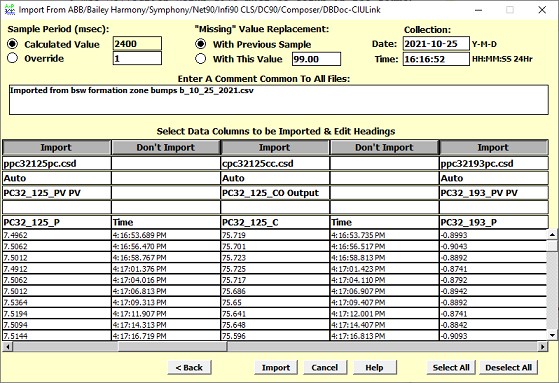This screenshot has height=383, width=559.
Task: Click the Collection Time field
Action: [x=436, y=59]
